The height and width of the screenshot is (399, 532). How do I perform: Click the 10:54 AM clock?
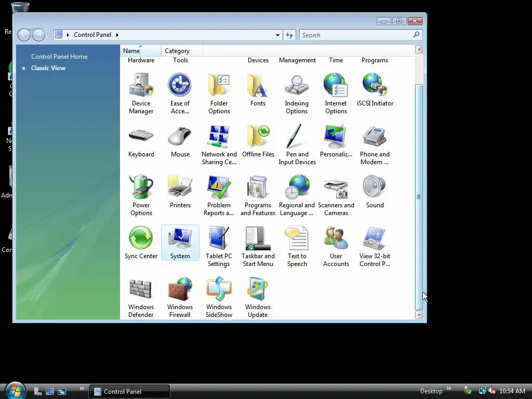pyautogui.click(x=512, y=391)
